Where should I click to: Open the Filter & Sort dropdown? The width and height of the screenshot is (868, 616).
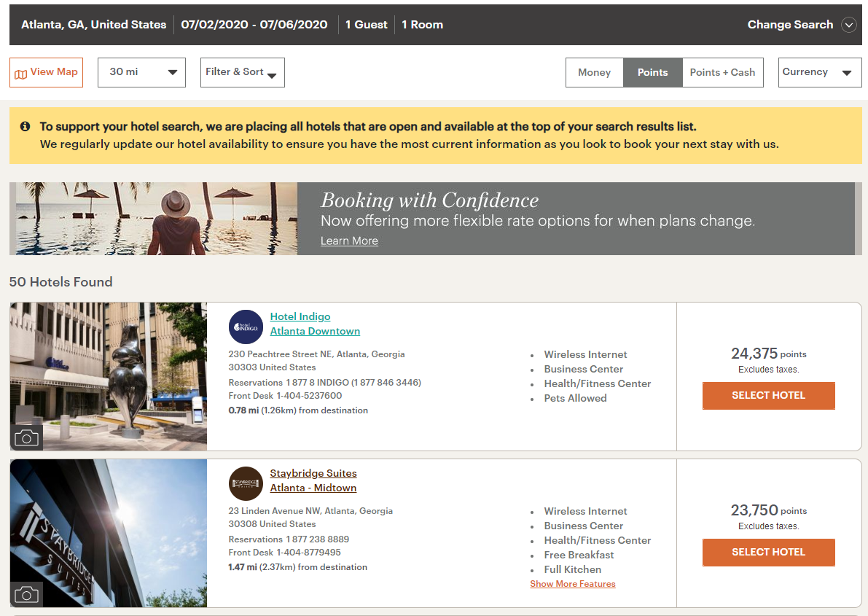243,73
